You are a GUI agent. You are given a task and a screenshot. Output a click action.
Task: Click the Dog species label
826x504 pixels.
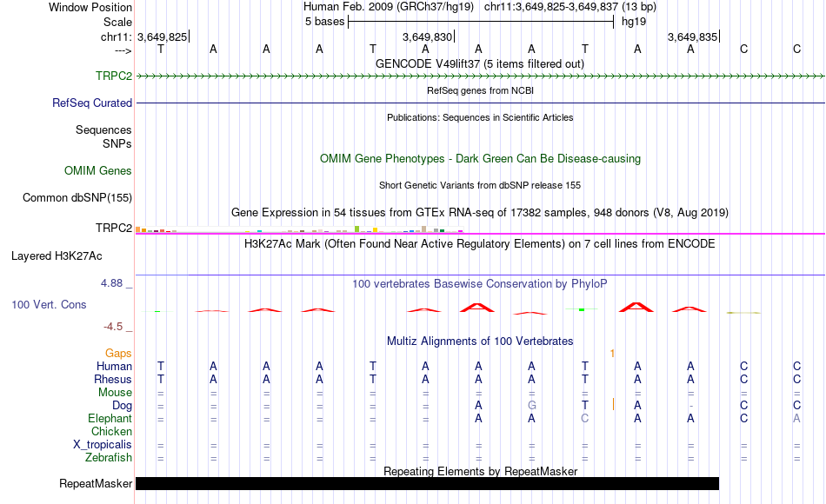tap(122, 406)
